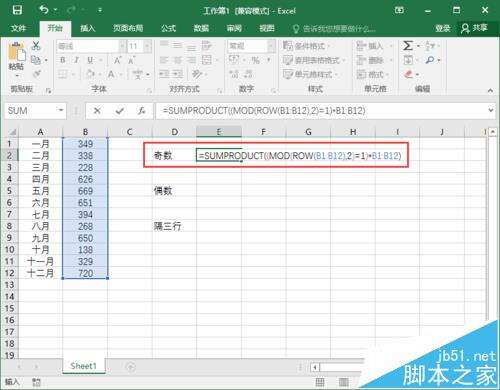
Task: Click the 粘贴 paste icon
Action: point(16,52)
